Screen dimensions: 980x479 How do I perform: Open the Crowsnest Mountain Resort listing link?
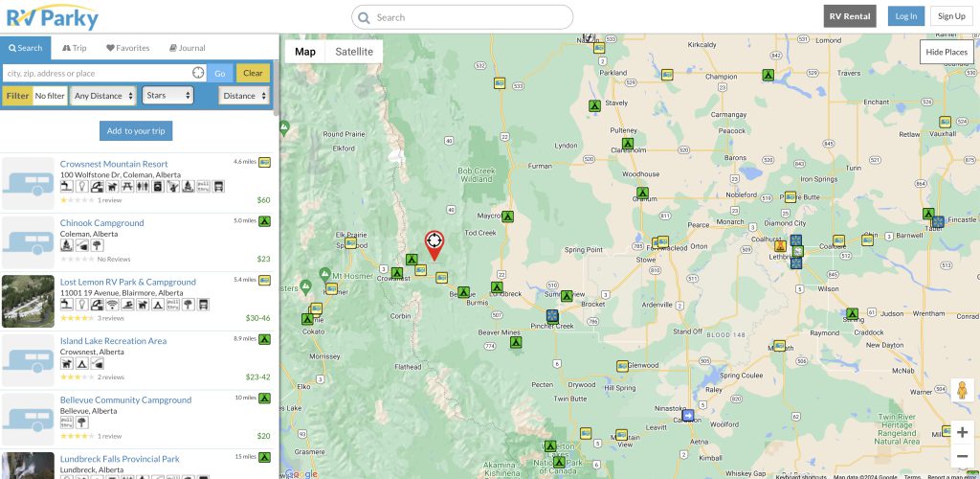click(x=114, y=164)
